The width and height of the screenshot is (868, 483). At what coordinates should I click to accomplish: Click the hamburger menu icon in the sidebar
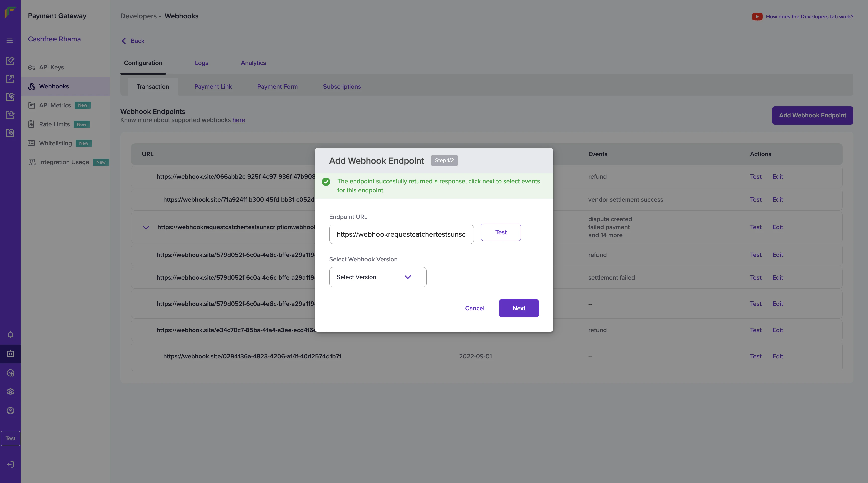(x=10, y=41)
